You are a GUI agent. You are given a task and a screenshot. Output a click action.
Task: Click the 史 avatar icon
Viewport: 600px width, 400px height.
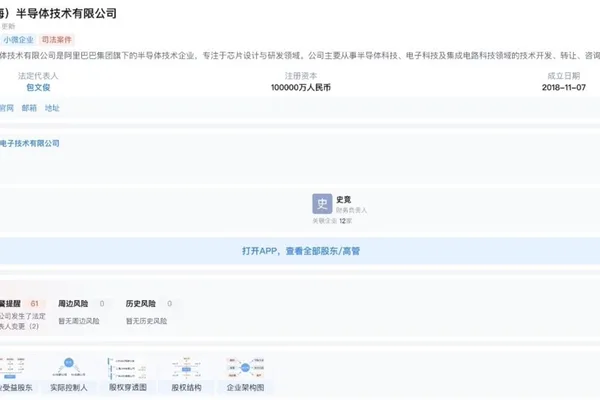point(322,204)
